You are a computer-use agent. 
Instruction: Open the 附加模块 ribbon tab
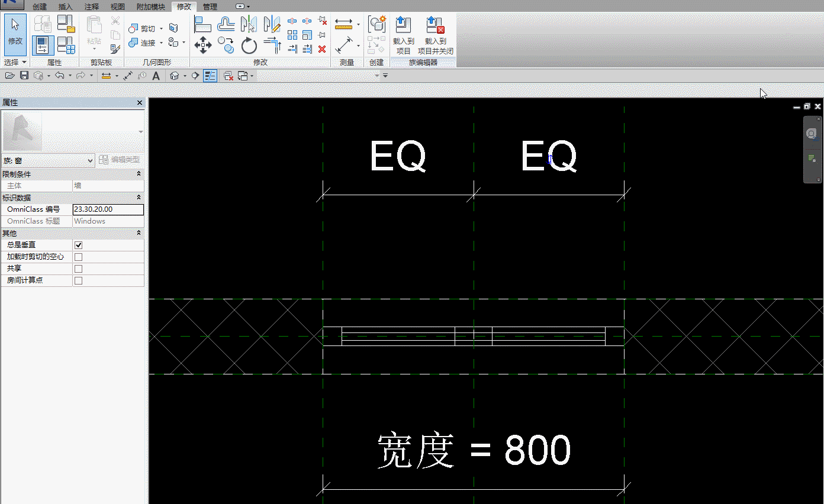coord(151,7)
